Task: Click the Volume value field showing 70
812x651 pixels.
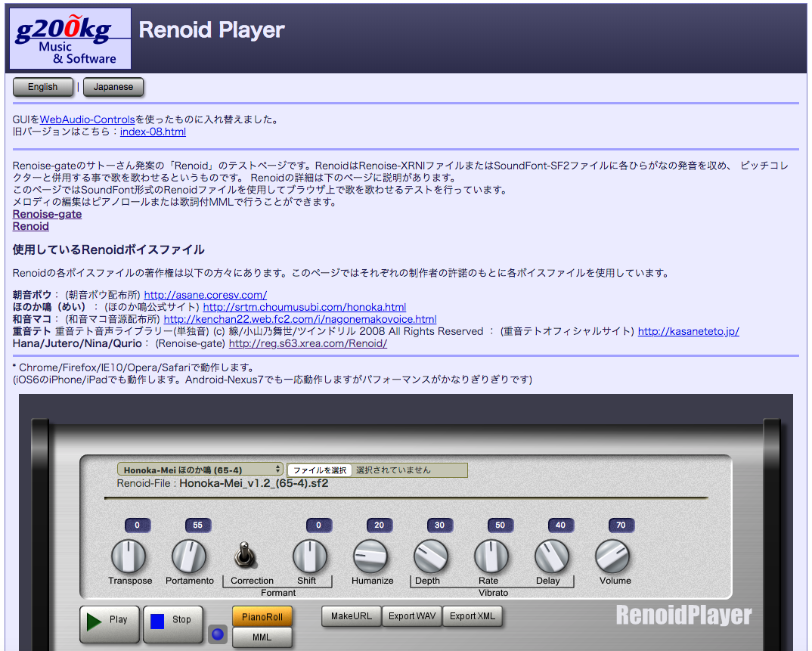Action: 621,525
